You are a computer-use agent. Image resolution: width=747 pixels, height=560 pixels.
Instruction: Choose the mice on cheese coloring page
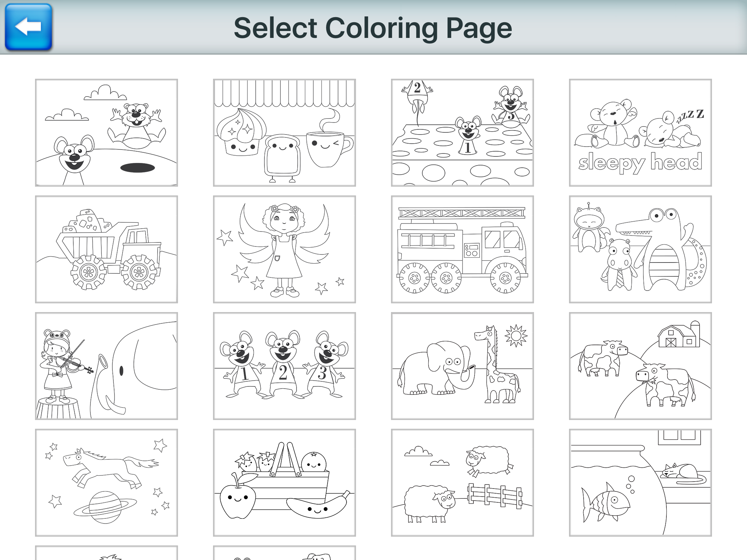(462, 133)
